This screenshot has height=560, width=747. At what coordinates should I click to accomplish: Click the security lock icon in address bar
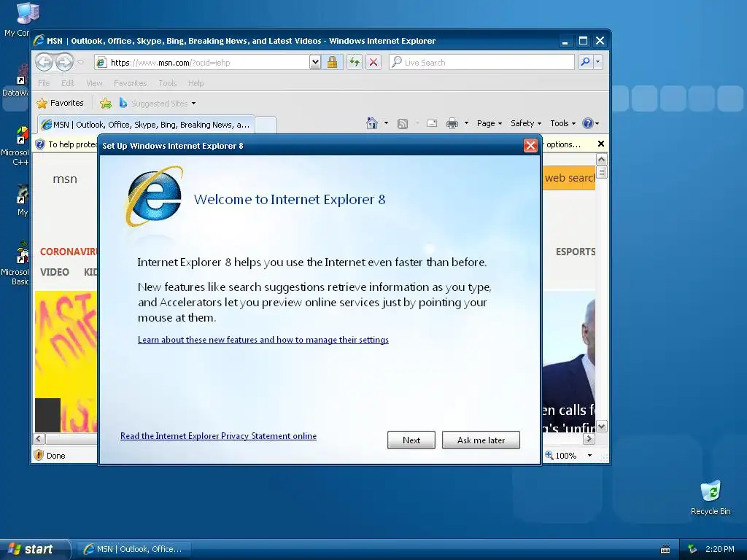pos(332,63)
